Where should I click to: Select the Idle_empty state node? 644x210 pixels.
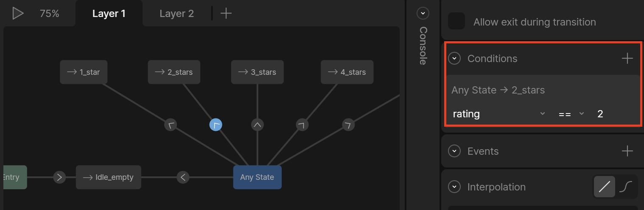point(109,177)
